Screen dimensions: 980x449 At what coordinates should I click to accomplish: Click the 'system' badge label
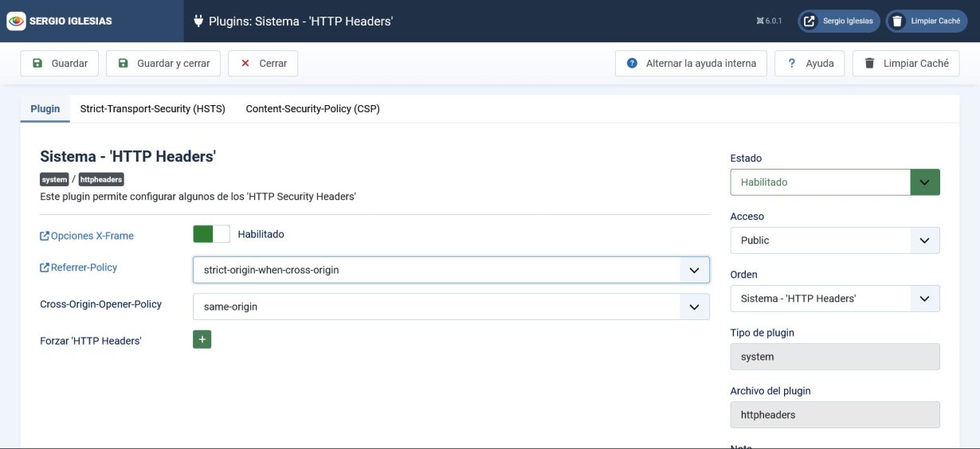coord(55,180)
